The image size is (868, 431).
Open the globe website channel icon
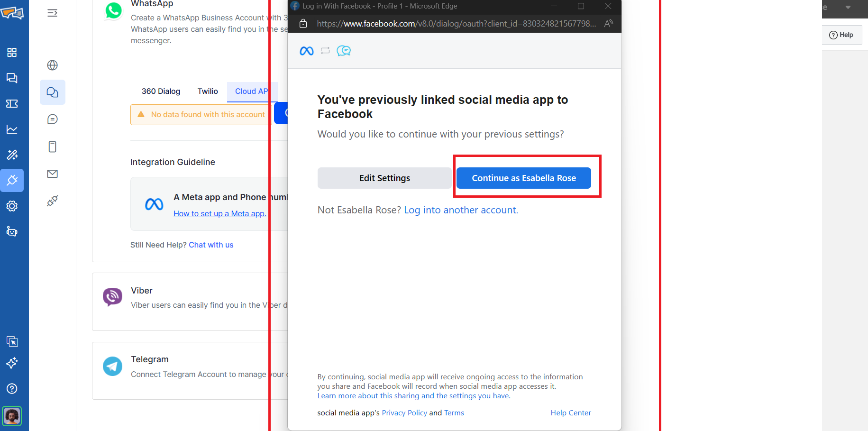tap(53, 65)
